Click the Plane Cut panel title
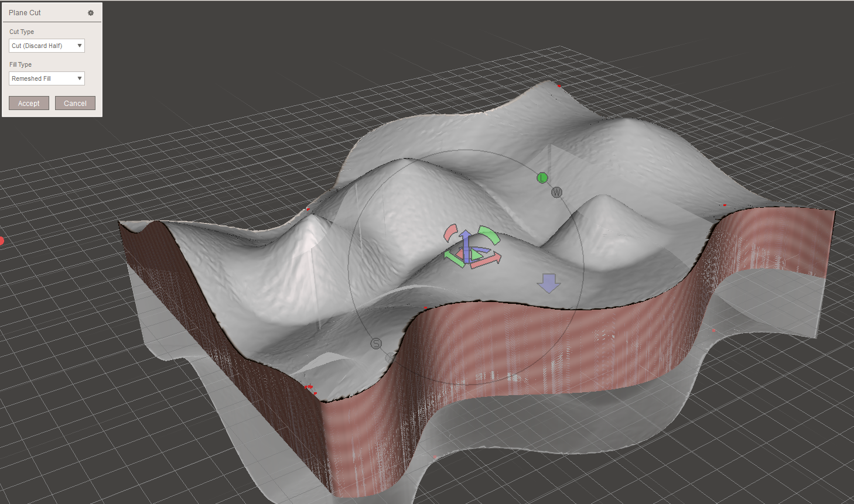Screen dimensions: 854x504 tap(25, 13)
